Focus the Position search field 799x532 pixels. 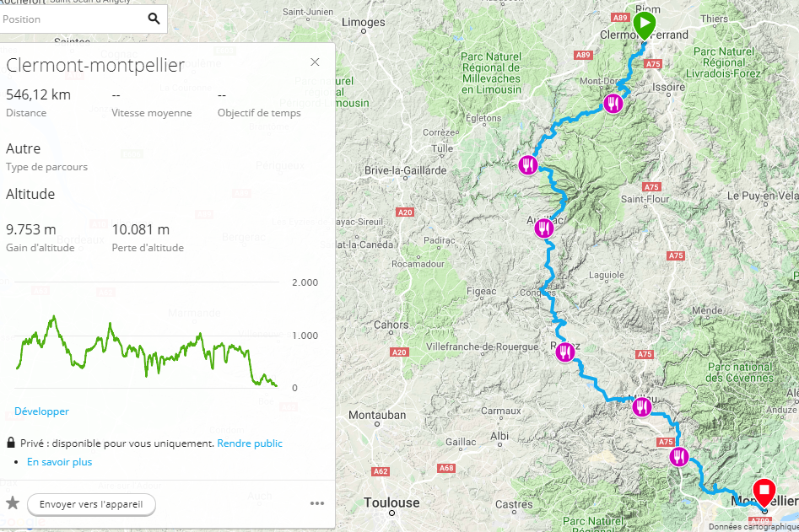74,19
